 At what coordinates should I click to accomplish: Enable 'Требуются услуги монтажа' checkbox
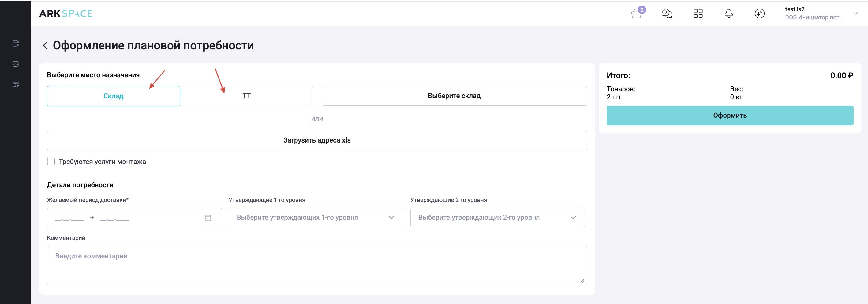click(x=51, y=161)
